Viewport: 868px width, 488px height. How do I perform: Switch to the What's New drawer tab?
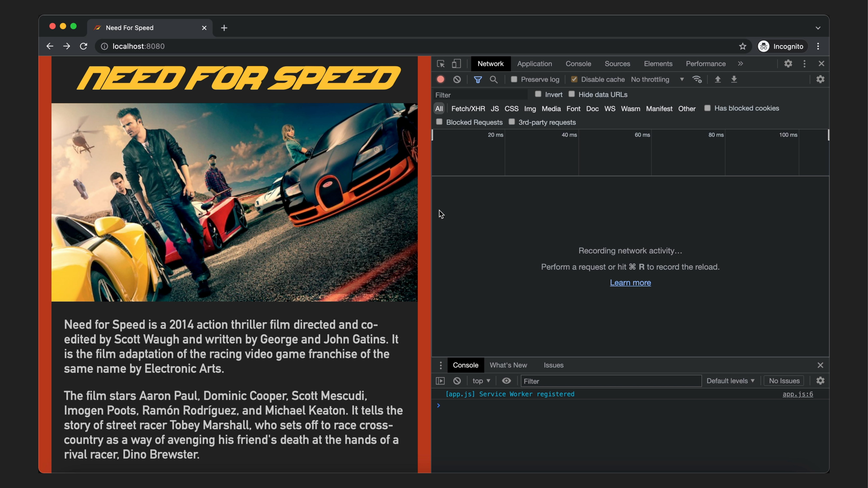tap(508, 365)
